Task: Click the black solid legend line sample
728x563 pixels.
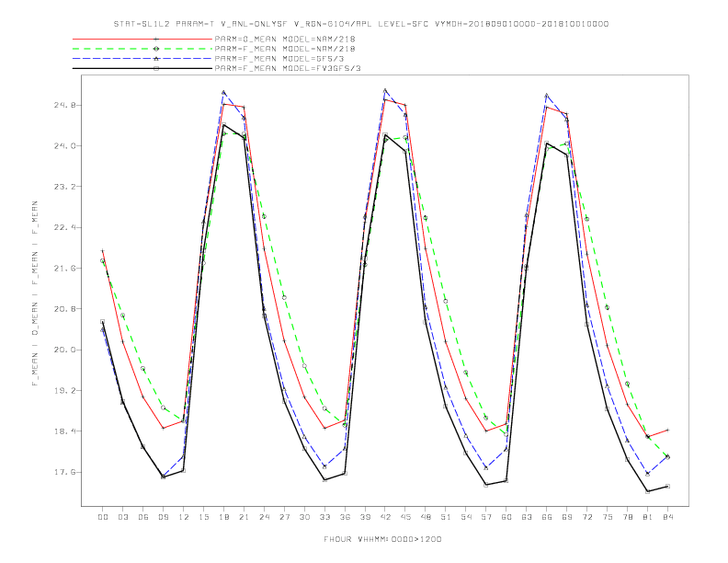Action: pyautogui.click(x=142, y=68)
